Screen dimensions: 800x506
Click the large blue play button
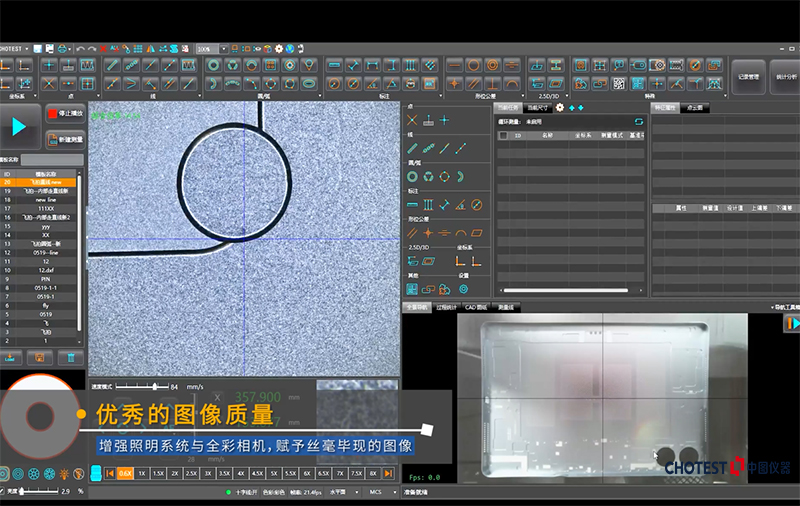click(x=19, y=126)
